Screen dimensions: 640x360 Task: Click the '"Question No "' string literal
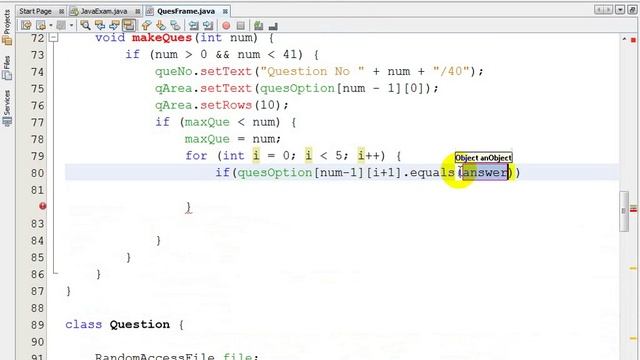click(x=312, y=71)
